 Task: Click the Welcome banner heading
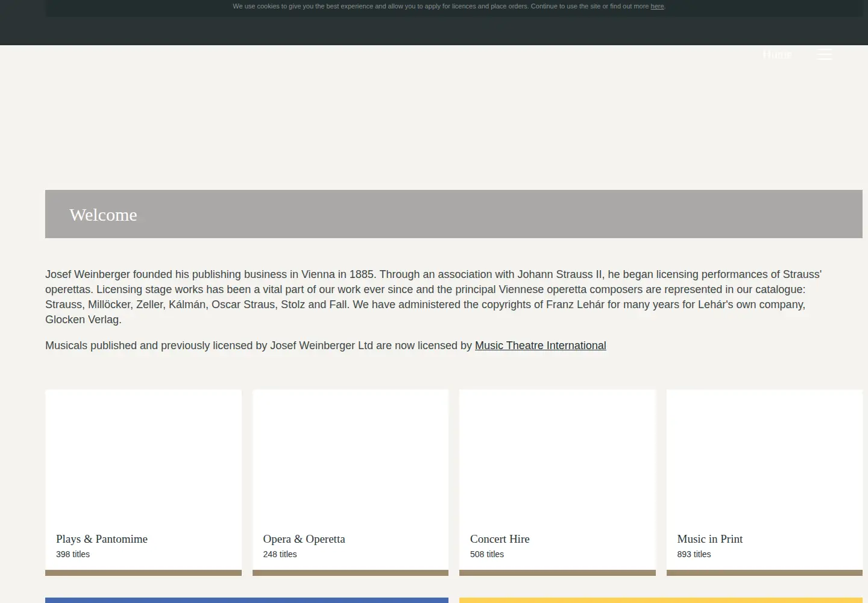point(103,215)
